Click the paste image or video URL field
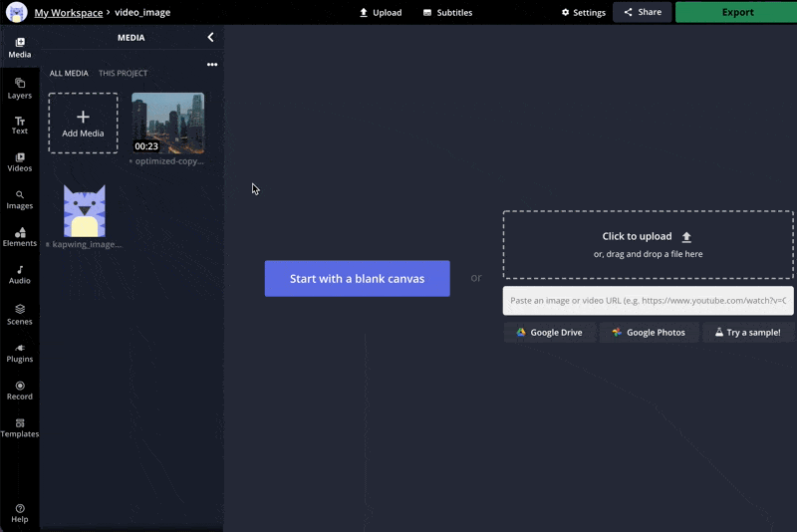This screenshot has height=532, width=797. click(x=648, y=300)
